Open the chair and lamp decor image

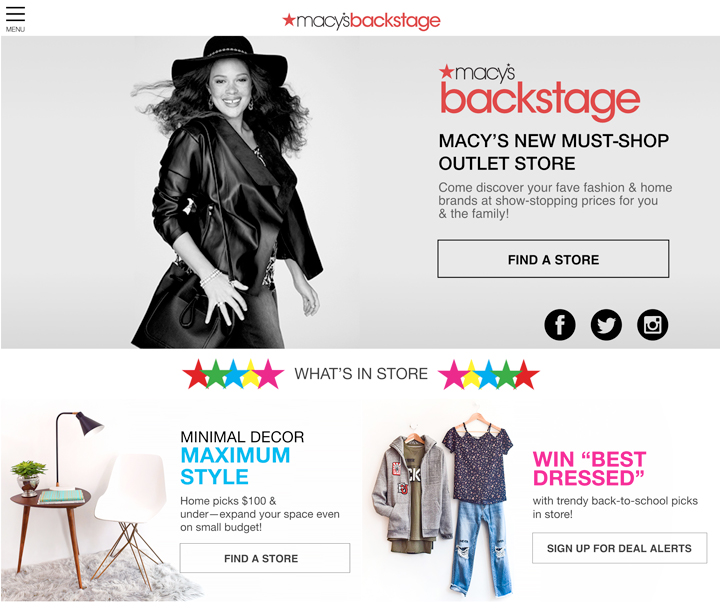[87, 503]
